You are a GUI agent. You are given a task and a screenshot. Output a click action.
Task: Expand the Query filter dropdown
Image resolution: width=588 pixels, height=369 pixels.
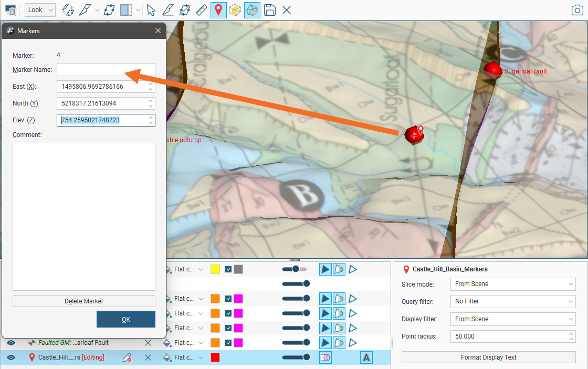(512, 301)
